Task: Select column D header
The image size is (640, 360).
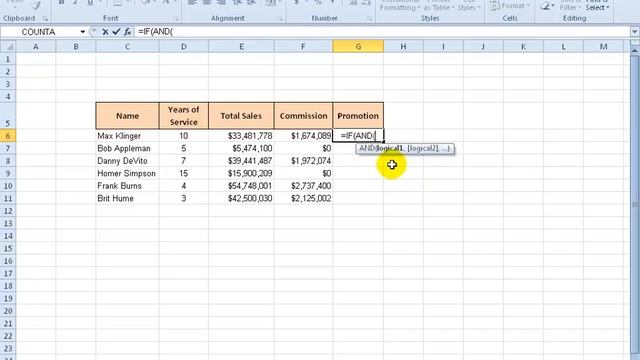Action: pos(184,47)
